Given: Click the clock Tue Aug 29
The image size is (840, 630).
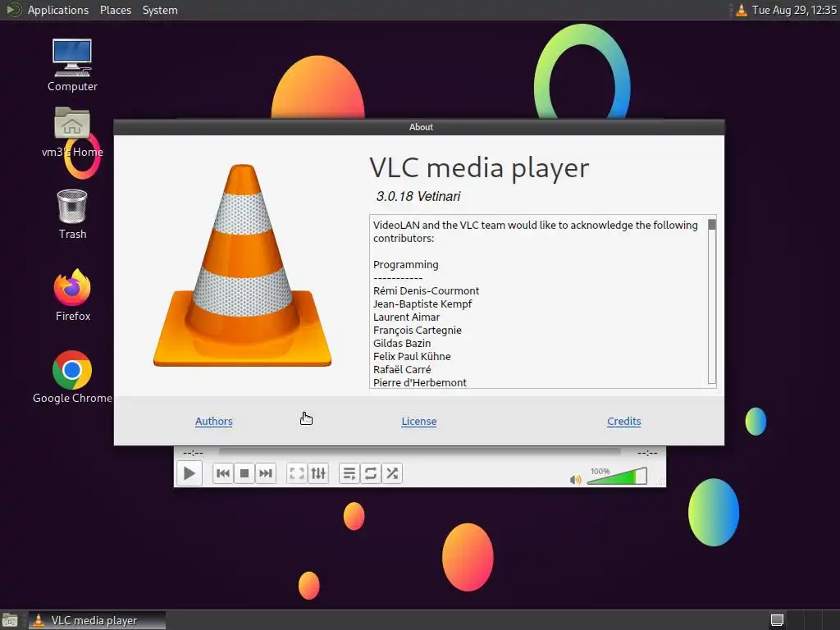Looking at the screenshot, I should click(x=794, y=10).
